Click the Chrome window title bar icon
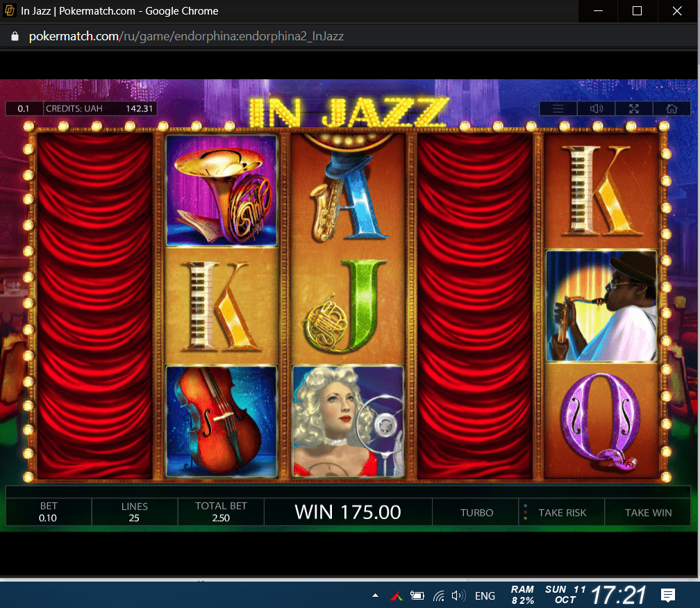700x608 pixels. (10, 10)
